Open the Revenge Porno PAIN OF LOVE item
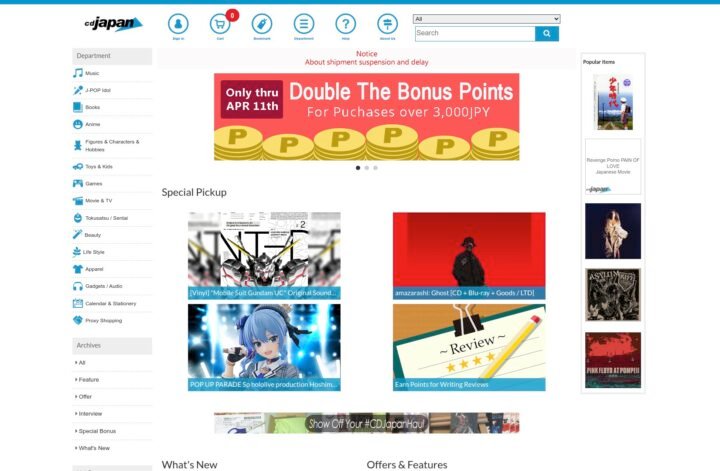This screenshot has width=720, height=471. 613,167
